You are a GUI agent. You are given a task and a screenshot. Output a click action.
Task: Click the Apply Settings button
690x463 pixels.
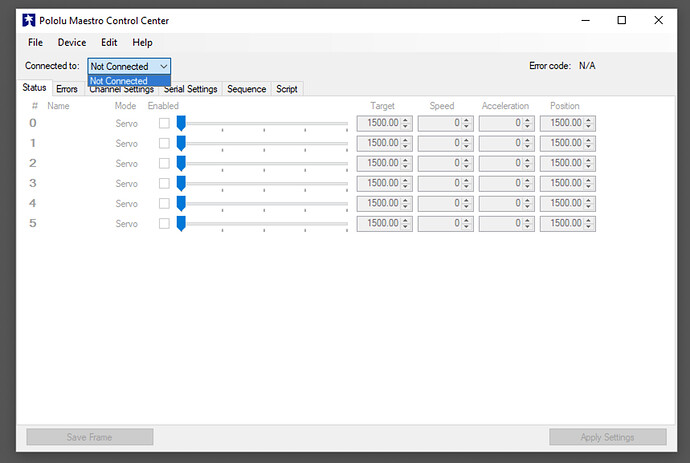click(x=607, y=437)
